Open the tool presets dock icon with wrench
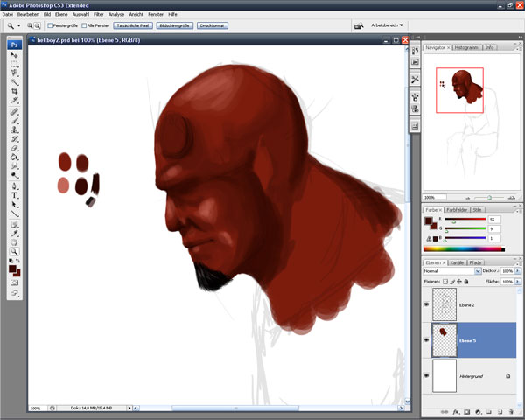 pyautogui.click(x=415, y=78)
